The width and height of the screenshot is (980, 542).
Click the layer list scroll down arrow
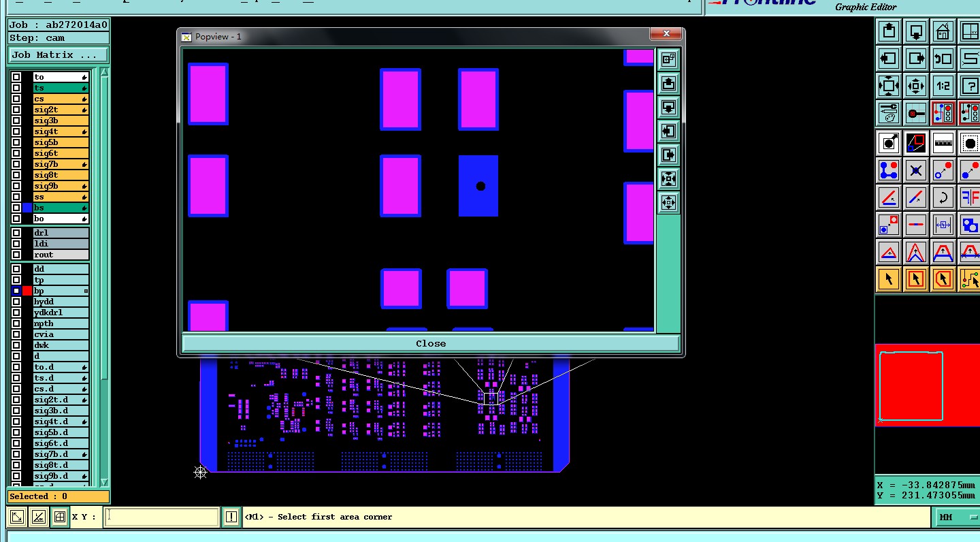[x=104, y=481]
